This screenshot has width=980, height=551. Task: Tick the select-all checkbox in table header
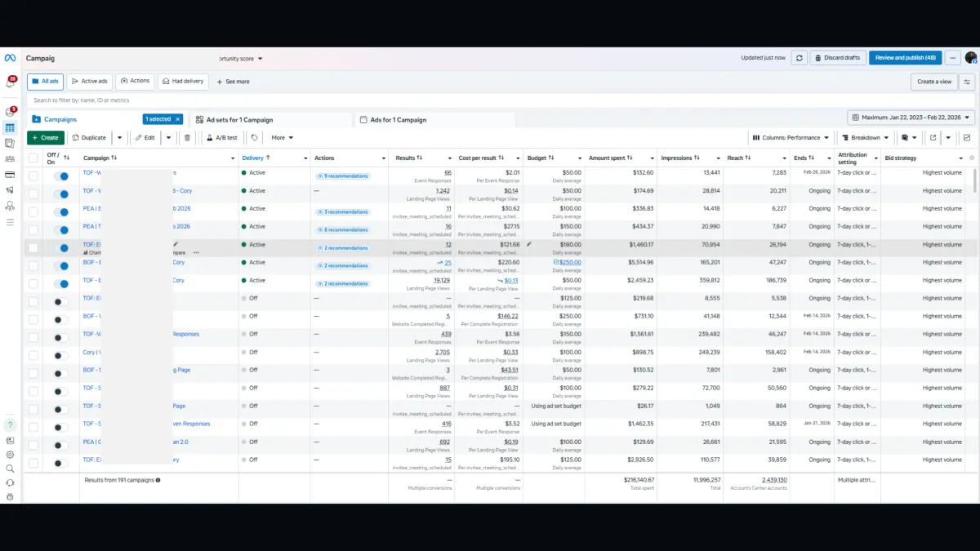(x=33, y=158)
